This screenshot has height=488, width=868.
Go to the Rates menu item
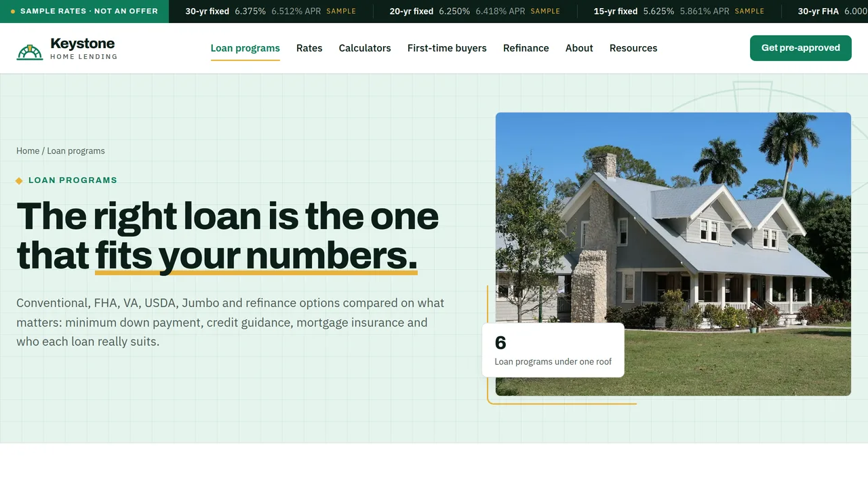tap(309, 48)
